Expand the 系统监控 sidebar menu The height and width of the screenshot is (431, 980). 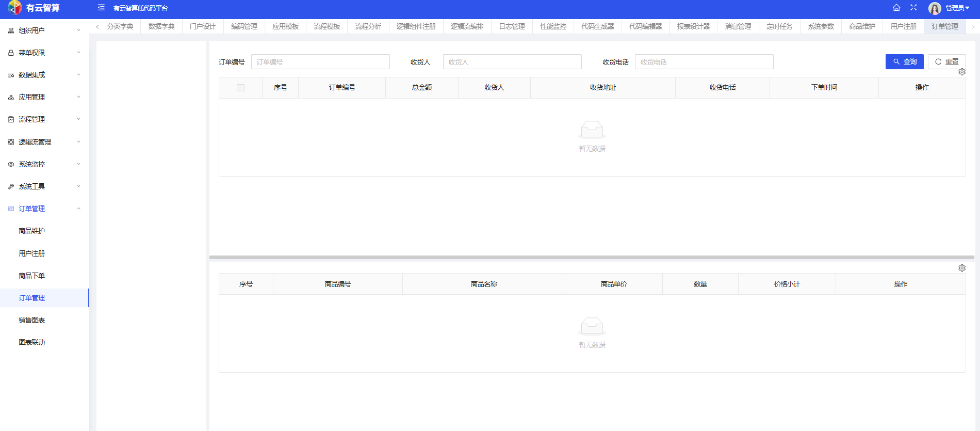coord(44,164)
